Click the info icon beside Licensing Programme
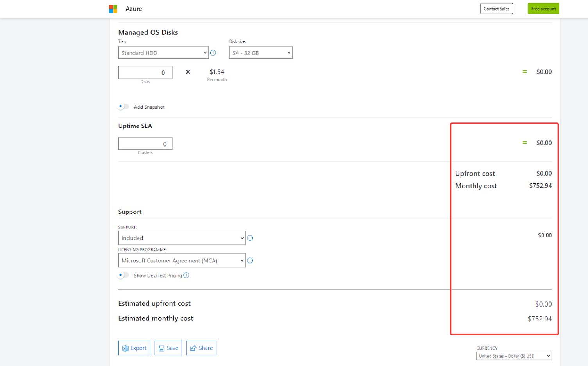The height and width of the screenshot is (366, 588). (x=250, y=260)
